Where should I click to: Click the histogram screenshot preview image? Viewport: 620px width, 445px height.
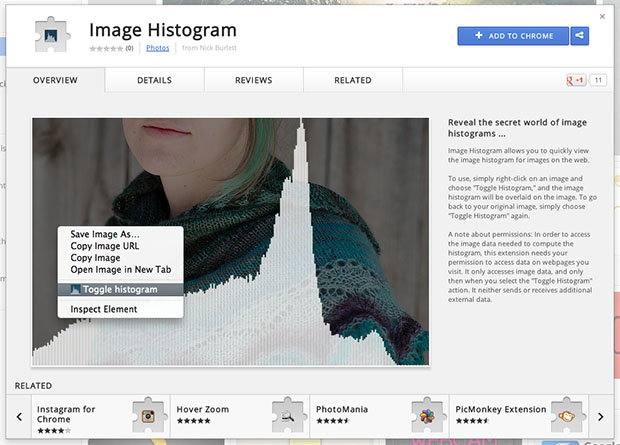tap(231, 242)
